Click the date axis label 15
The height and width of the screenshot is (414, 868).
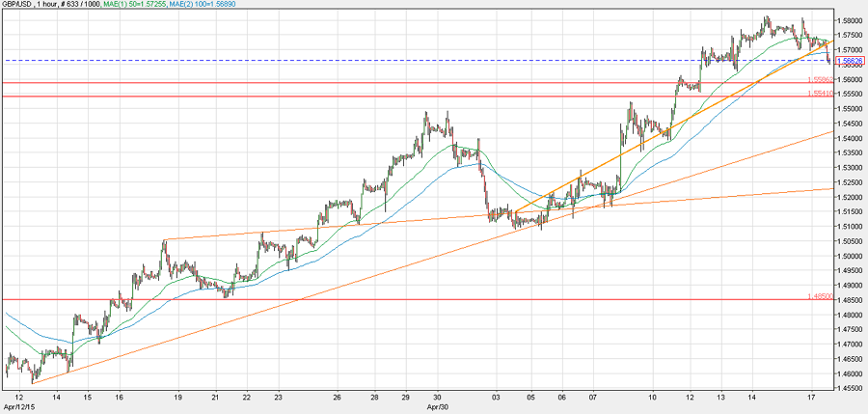point(88,398)
